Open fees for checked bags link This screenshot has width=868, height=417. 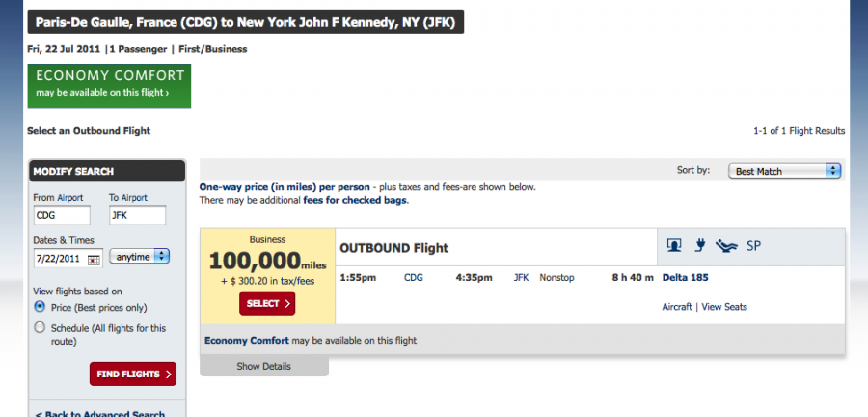(x=355, y=201)
